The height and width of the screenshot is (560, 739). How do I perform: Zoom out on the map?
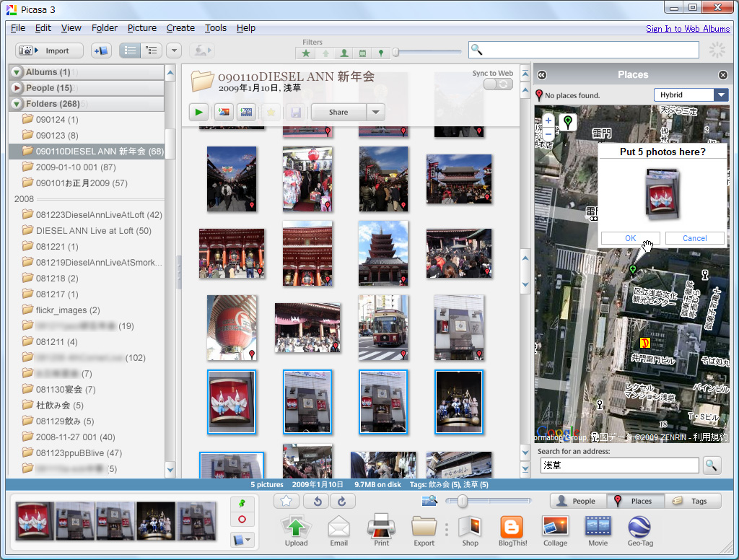[548, 134]
